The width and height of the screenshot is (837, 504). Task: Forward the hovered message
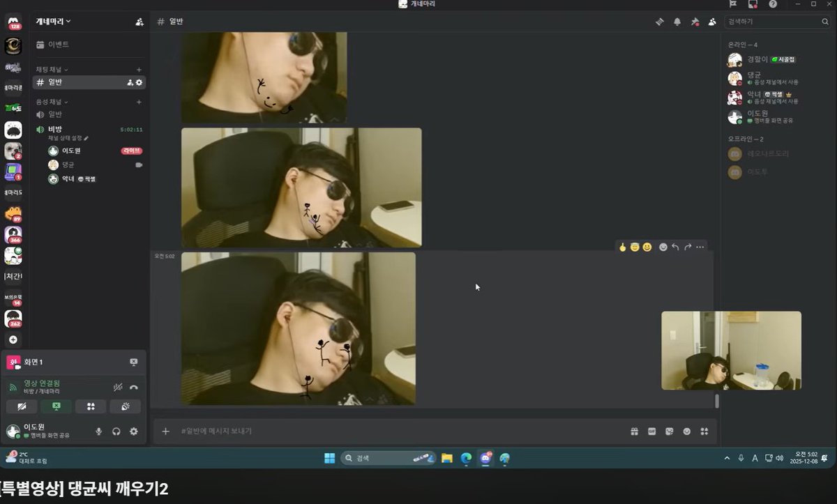688,247
